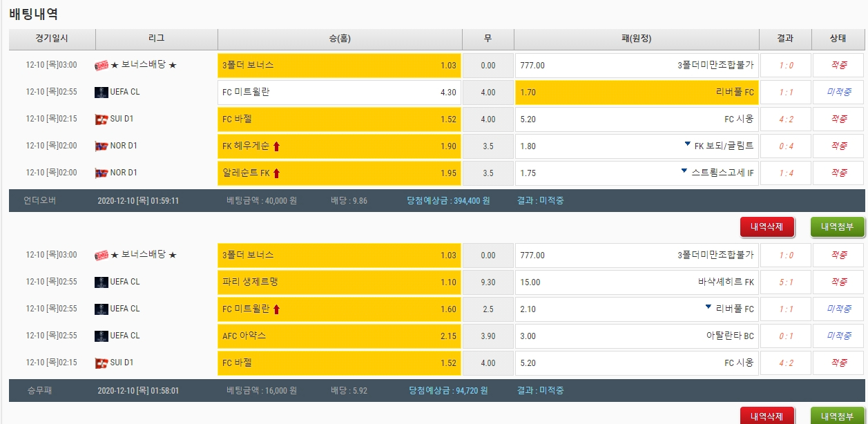Click the UEFA CL icon in the 파리 생제르맹 row

[x=101, y=282]
